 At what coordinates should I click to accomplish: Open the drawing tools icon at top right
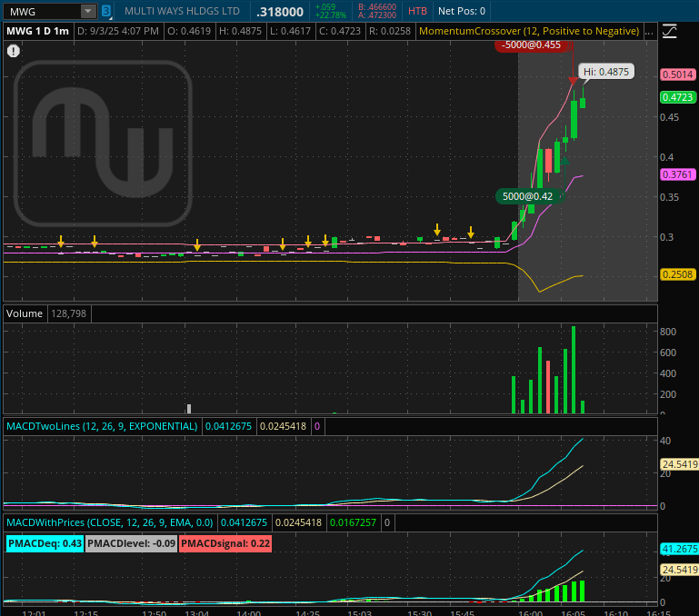pos(670,31)
